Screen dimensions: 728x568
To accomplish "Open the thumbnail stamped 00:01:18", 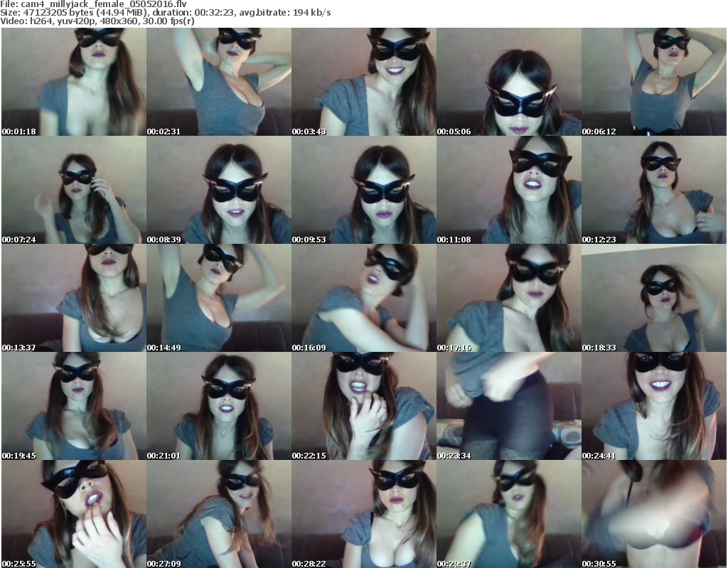I will [74, 82].
